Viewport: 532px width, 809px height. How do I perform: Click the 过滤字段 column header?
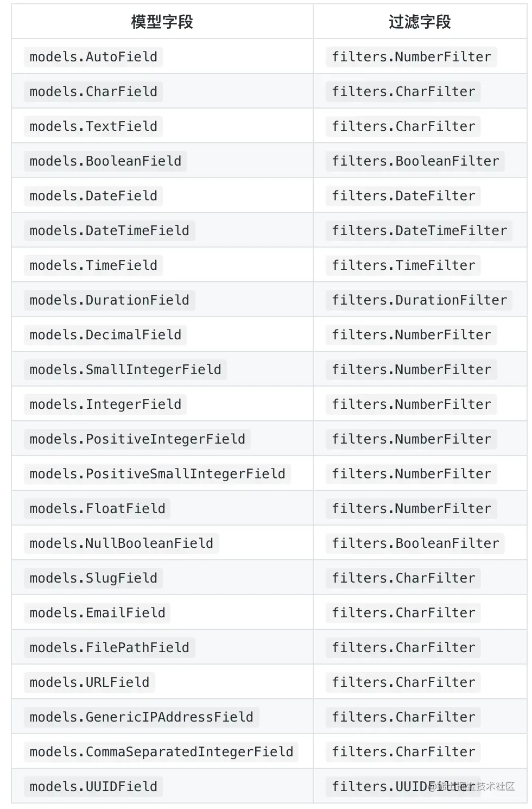[x=420, y=22]
